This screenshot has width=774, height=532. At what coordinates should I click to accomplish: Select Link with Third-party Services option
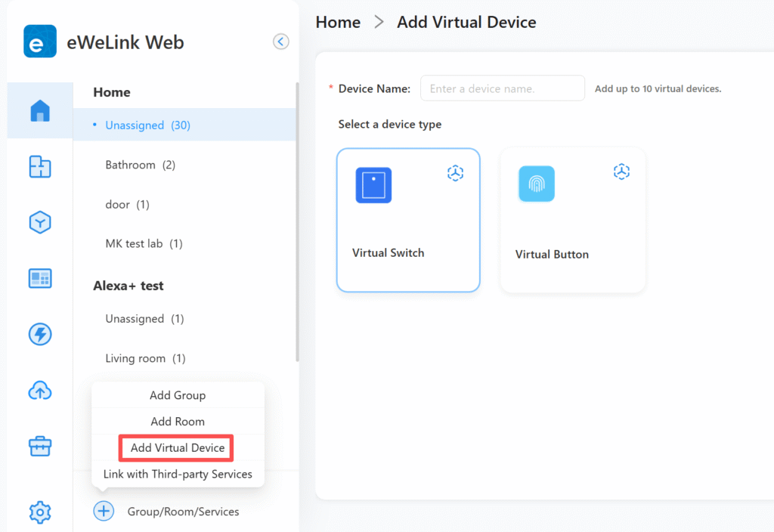pos(178,475)
